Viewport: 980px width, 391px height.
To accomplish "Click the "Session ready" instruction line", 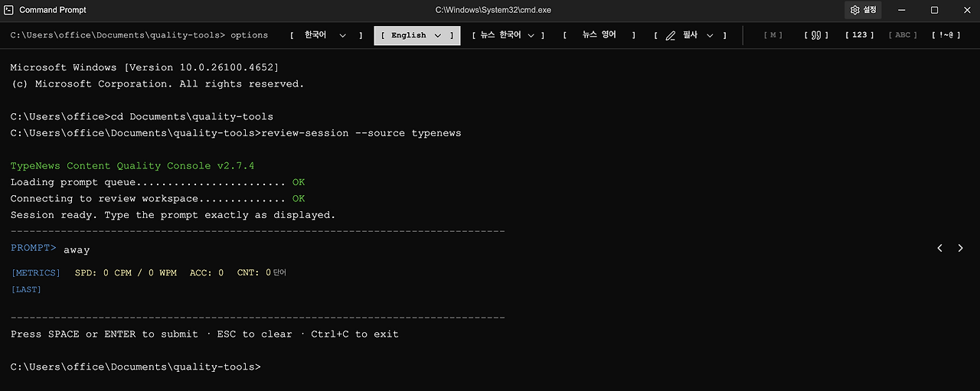I will coord(173,215).
